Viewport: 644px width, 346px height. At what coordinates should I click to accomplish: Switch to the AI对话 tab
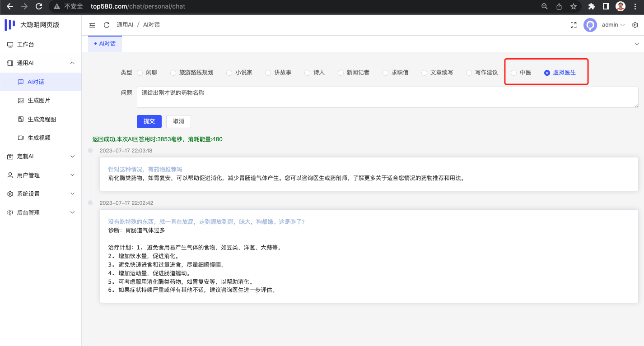105,44
